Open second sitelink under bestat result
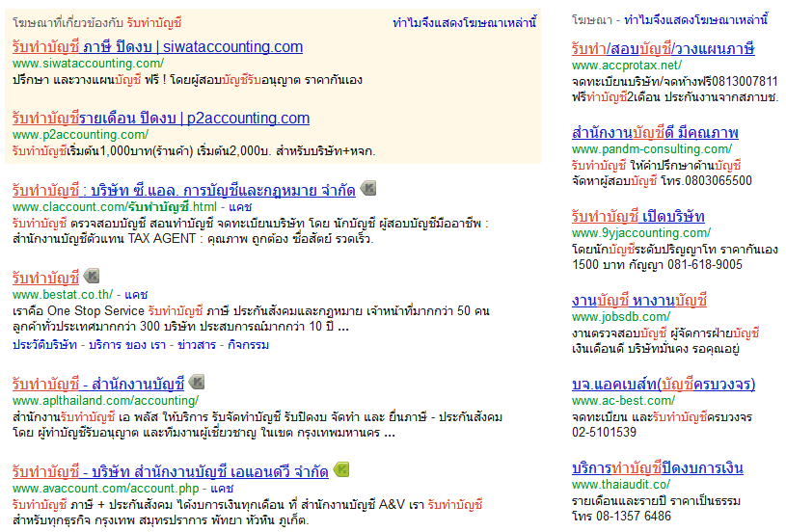Screen dimensions: 786x532 click(x=127, y=345)
